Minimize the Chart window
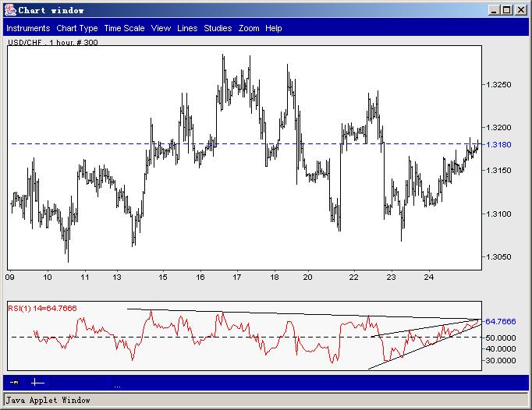Image resolution: width=532 pixels, height=410 pixels. (x=494, y=10)
